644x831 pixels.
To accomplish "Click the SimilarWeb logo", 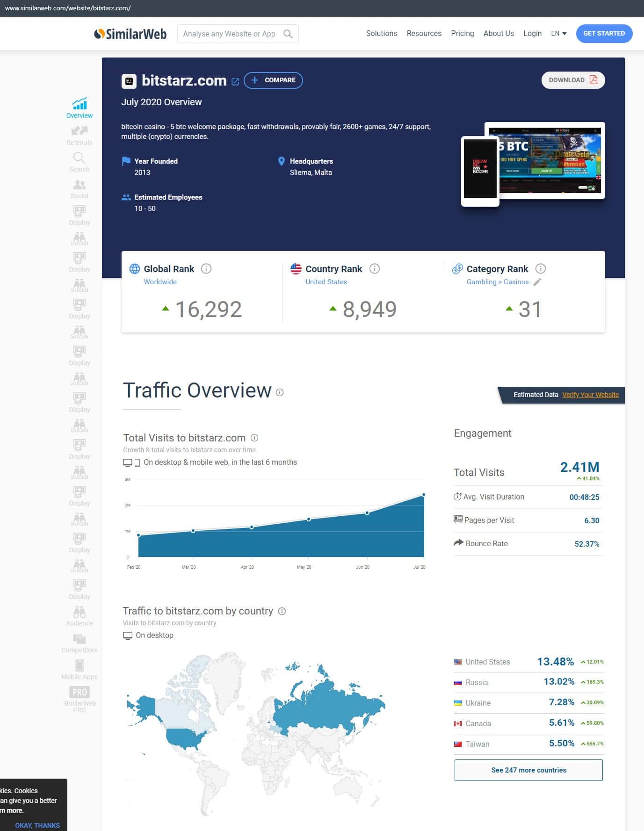I will [130, 34].
